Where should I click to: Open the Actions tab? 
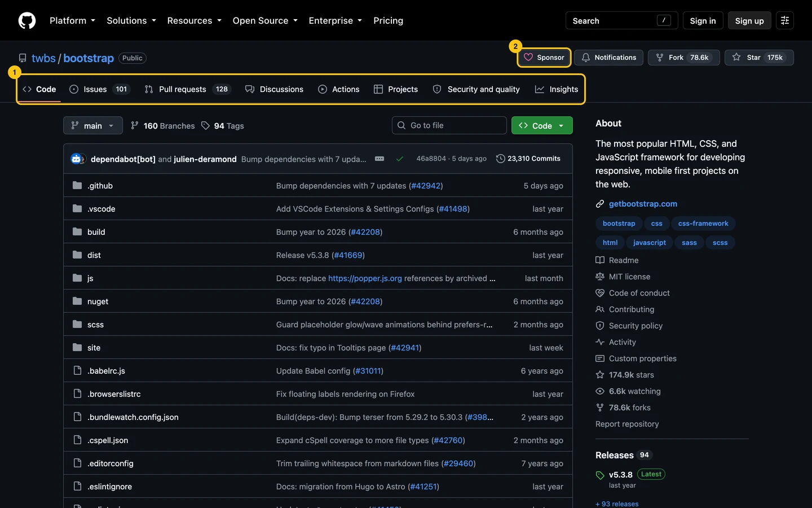pyautogui.click(x=339, y=89)
